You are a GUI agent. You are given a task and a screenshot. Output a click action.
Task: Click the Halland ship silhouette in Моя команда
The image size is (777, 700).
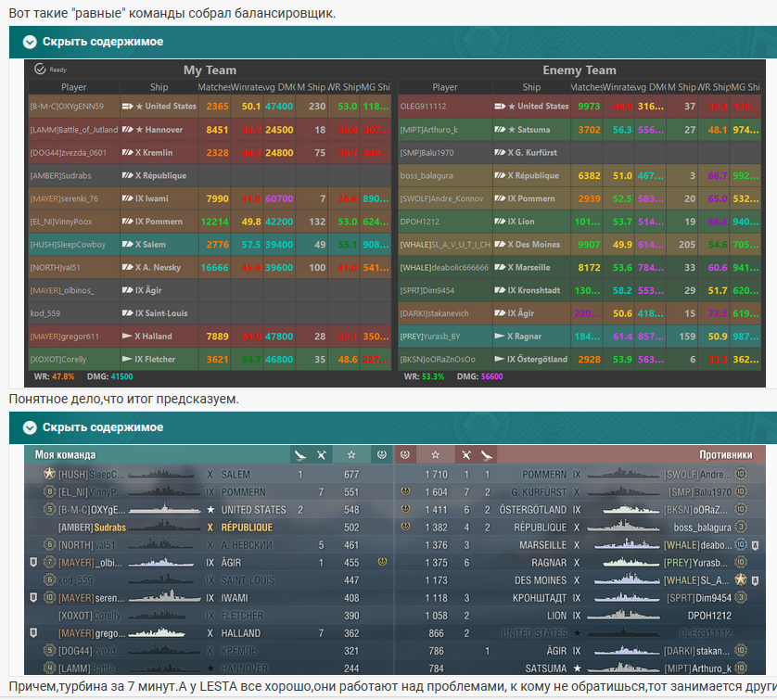pos(154,633)
